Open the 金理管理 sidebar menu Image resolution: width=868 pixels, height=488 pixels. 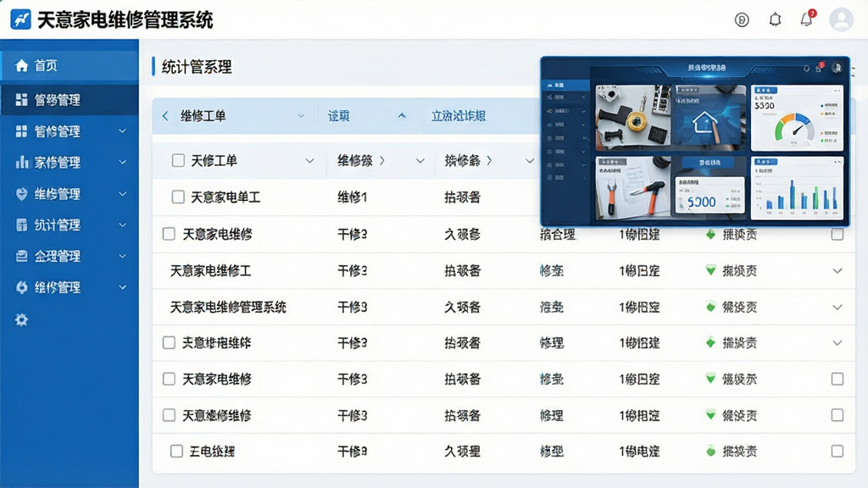70,256
